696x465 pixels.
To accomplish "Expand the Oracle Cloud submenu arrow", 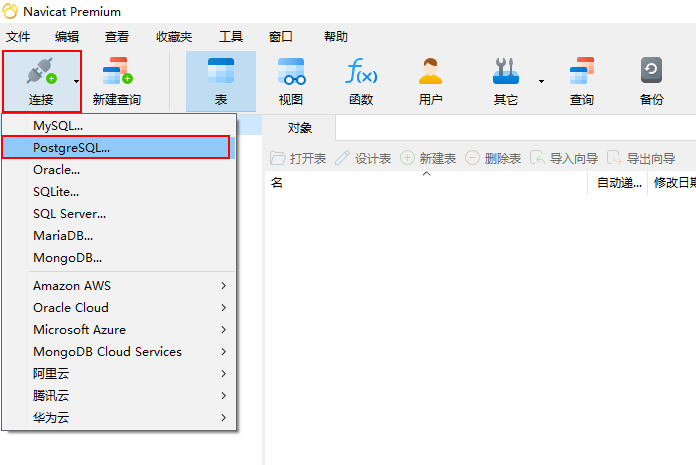I will [x=224, y=307].
